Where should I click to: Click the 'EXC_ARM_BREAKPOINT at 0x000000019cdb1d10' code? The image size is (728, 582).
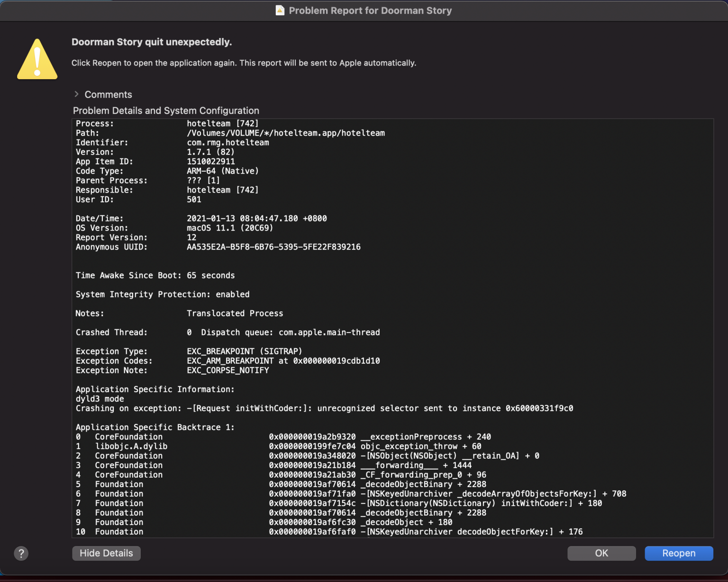click(x=283, y=361)
